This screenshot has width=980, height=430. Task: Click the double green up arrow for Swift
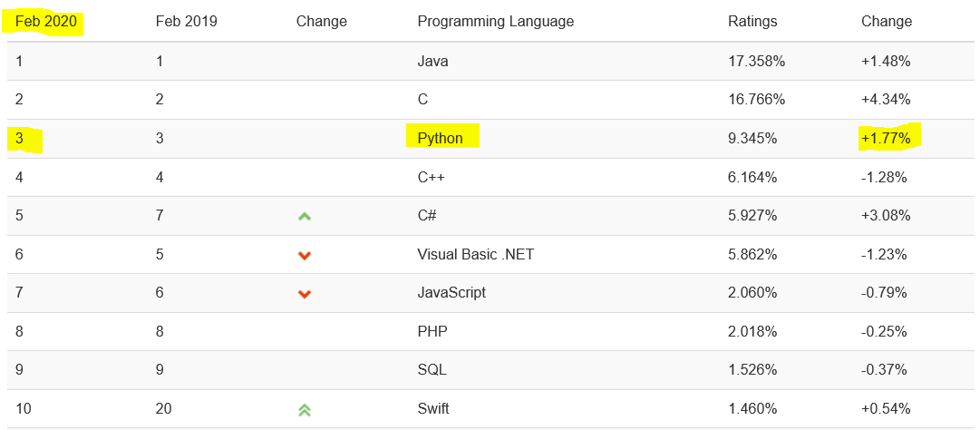pos(305,409)
